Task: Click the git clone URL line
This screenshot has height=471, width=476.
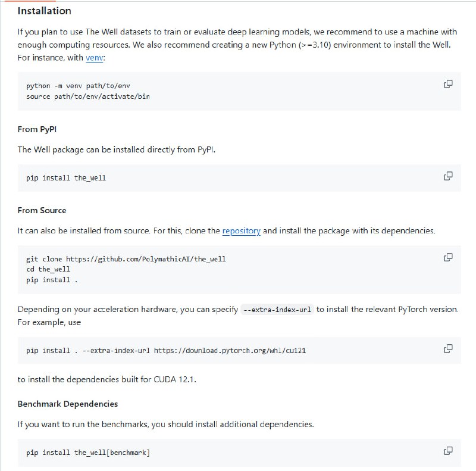Action: pyautogui.click(x=126, y=259)
